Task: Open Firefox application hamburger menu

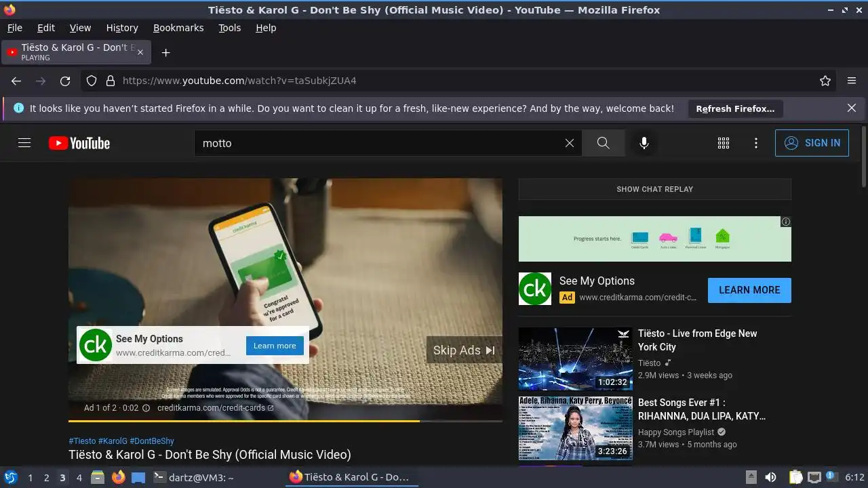Action: coord(852,81)
